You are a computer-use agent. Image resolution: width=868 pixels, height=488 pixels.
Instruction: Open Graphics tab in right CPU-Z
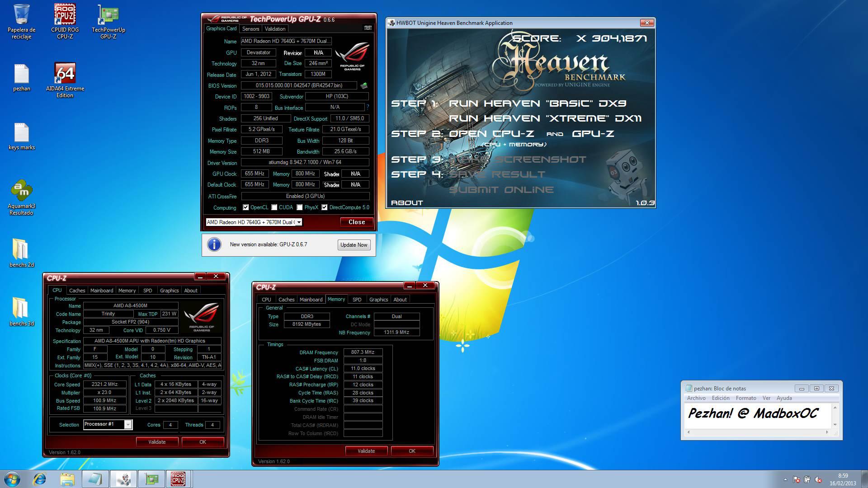point(378,300)
